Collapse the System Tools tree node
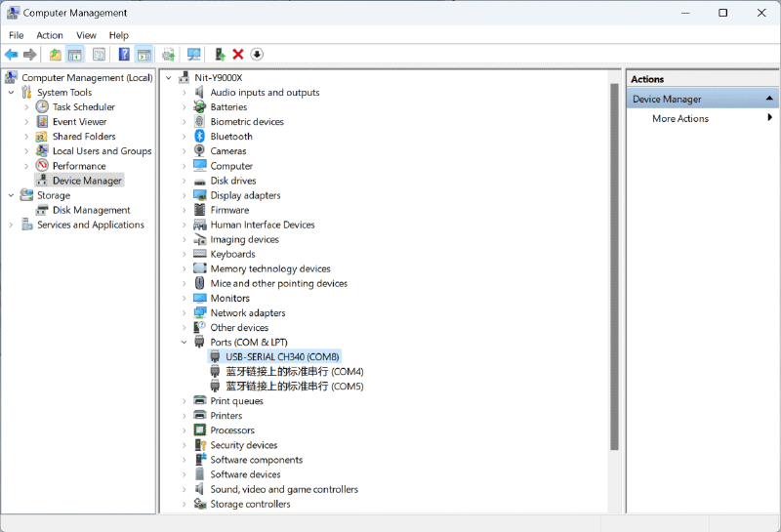Image resolution: width=781 pixels, height=532 pixels. click(x=12, y=93)
